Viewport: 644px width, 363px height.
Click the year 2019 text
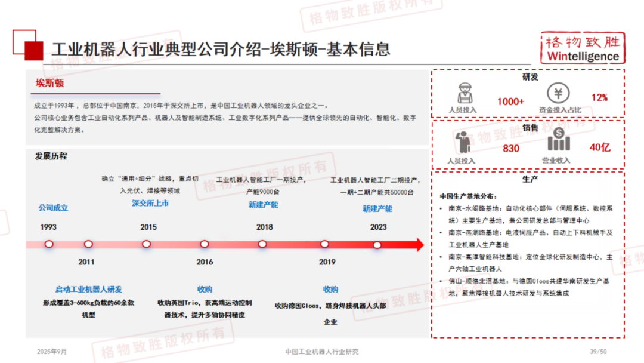pyautogui.click(x=327, y=262)
